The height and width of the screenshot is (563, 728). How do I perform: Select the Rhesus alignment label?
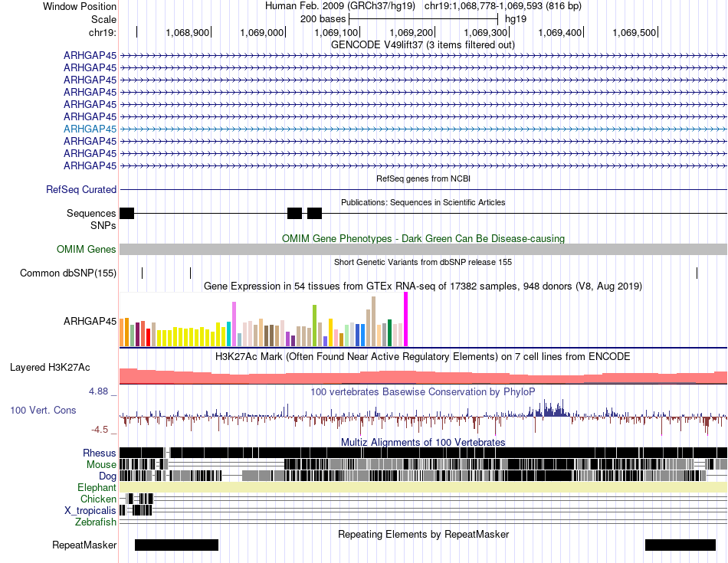(x=100, y=453)
